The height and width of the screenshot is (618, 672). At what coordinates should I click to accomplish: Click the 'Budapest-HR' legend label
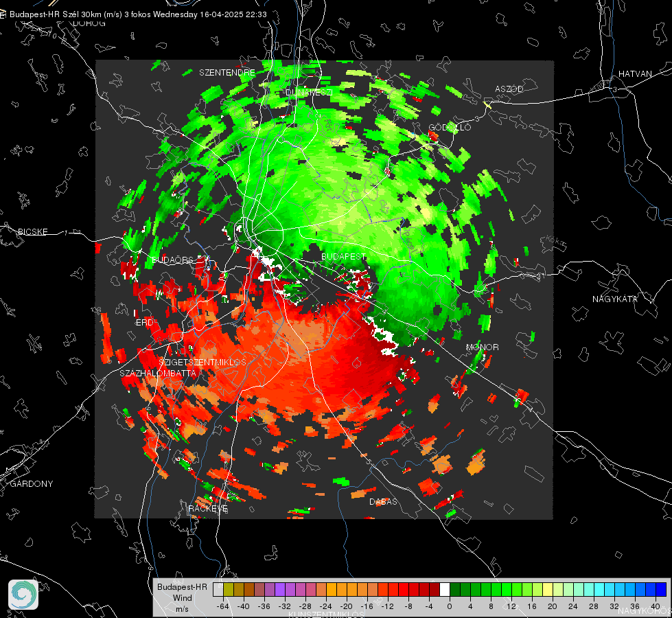(x=182, y=586)
